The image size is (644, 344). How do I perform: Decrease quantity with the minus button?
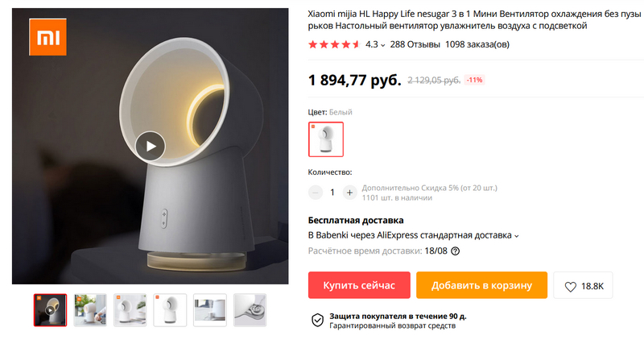pos(316,193)
